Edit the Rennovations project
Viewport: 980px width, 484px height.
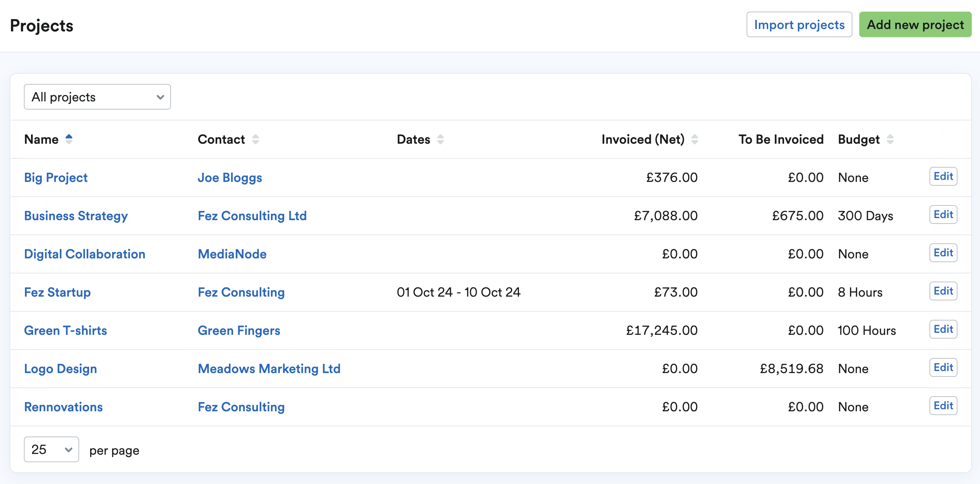pos(943,406)
